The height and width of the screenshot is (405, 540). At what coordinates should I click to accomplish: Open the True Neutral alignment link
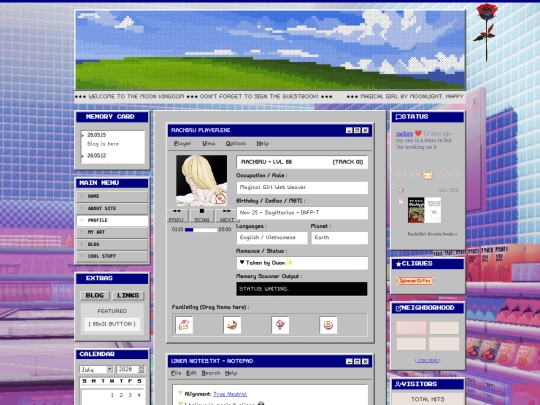[230, 394]
